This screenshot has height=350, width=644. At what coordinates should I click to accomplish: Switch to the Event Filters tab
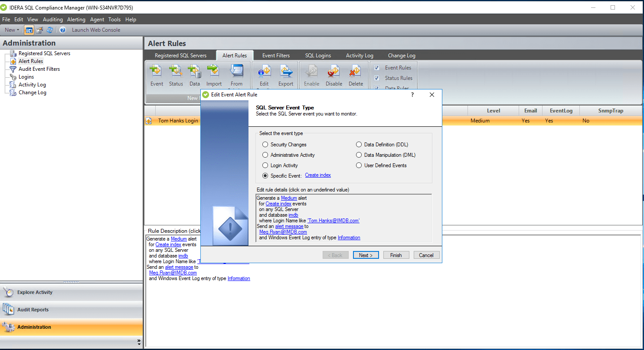pos(276,56)
